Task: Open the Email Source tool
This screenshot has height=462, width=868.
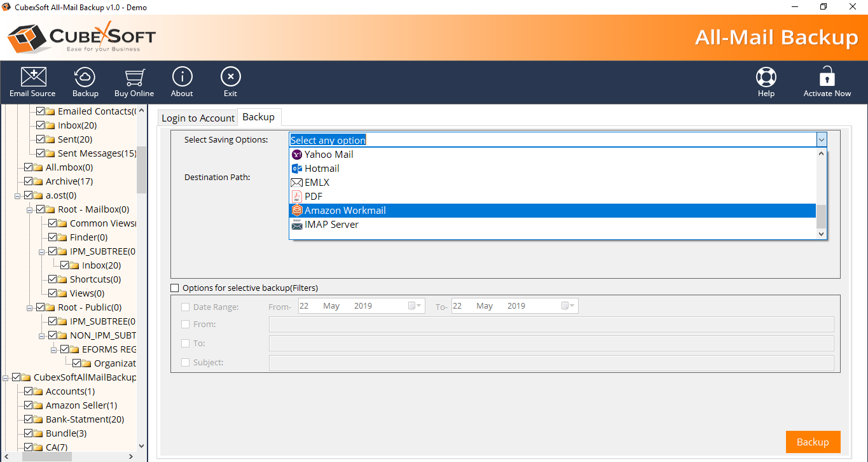Action: coord(32,82)
